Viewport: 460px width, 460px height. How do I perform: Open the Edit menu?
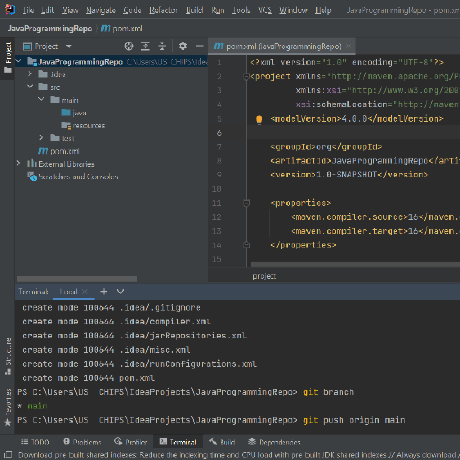tap(48, 10)
